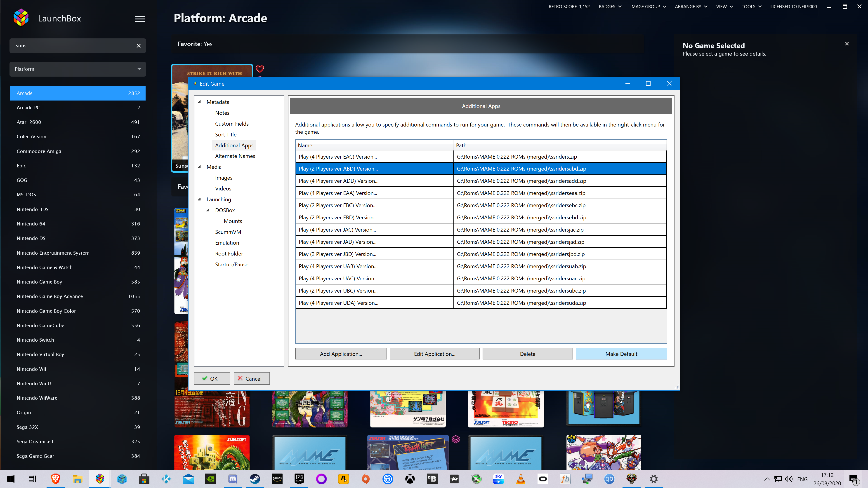
Task: Open the Microsoft Store taskbar icon
Action: (x=144, y=479)
